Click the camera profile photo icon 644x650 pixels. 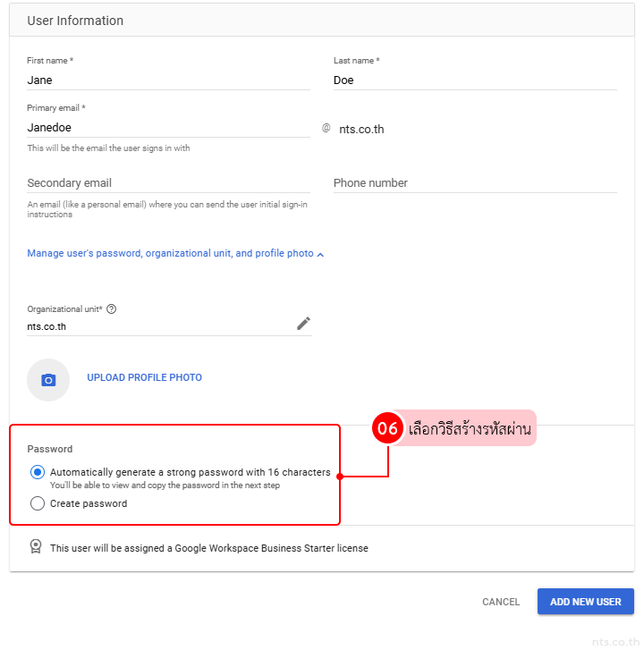point(48,380)
